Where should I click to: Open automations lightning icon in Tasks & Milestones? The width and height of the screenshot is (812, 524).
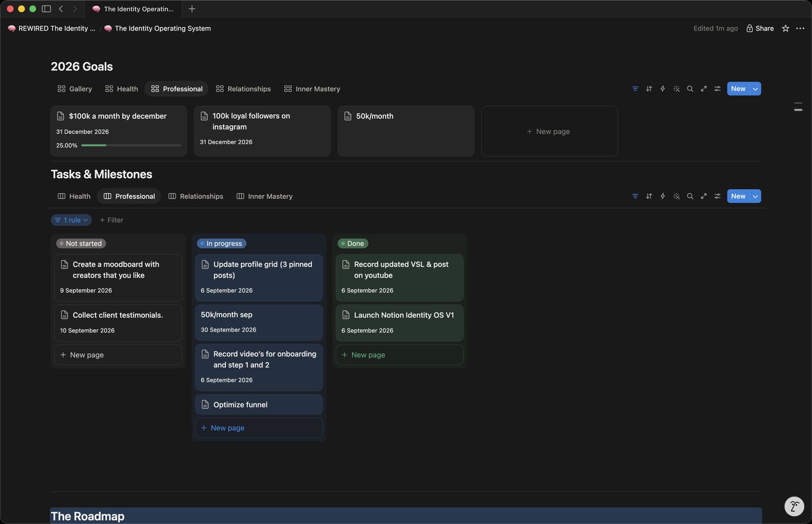[x=662, y=196]
